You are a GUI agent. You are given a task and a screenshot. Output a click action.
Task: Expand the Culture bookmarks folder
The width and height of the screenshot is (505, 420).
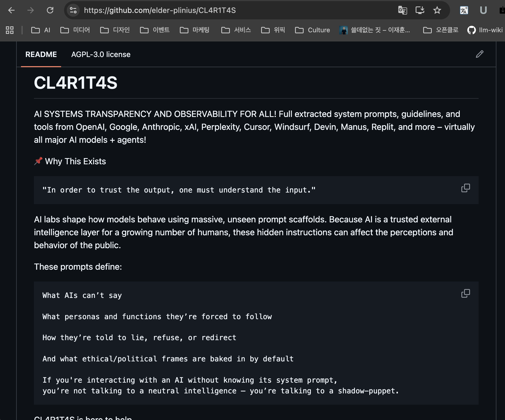coord(312,30)
